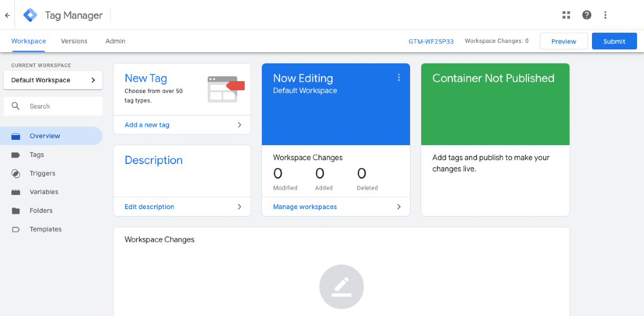644x316 pixels.
Task: Open the Admin tab
Action: click(115, 41)
